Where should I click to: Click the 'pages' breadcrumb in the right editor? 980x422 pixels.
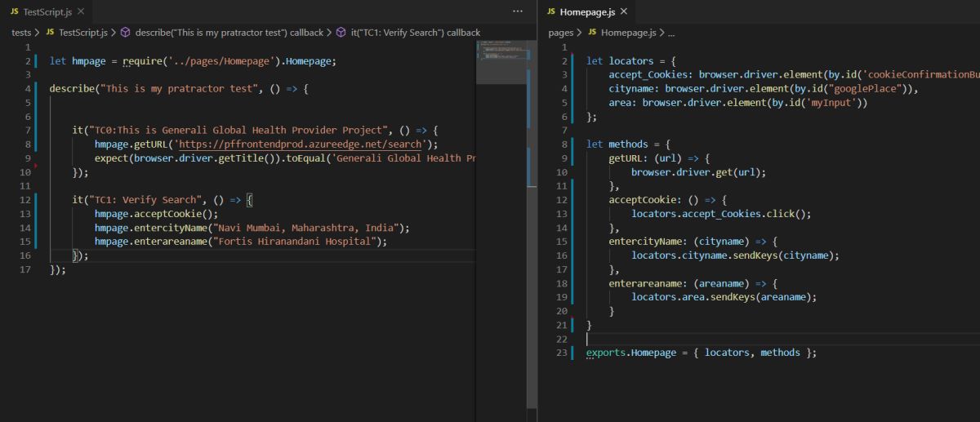(561, 33)
